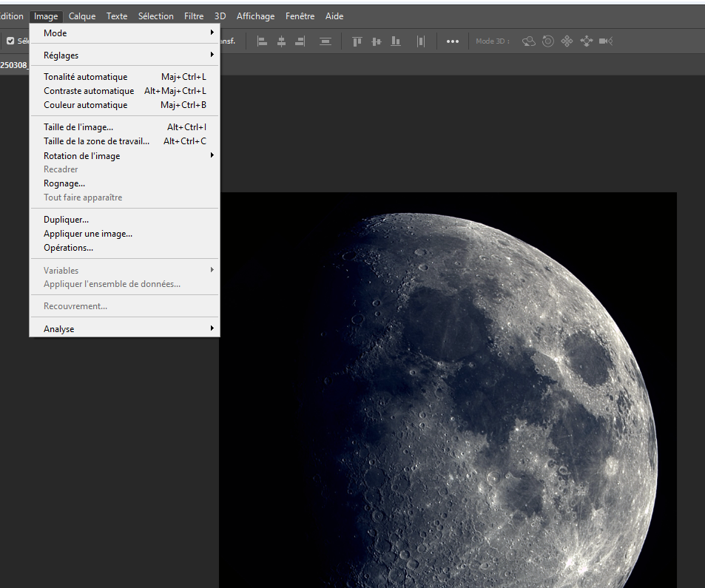Open the Image menu
The image size is (705, 588).
click(46, 16)
